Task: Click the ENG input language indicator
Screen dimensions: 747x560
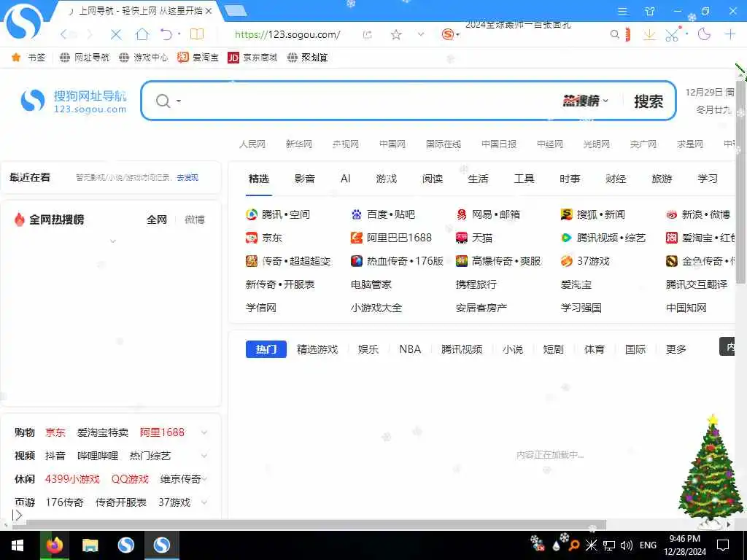Action: 648,545
